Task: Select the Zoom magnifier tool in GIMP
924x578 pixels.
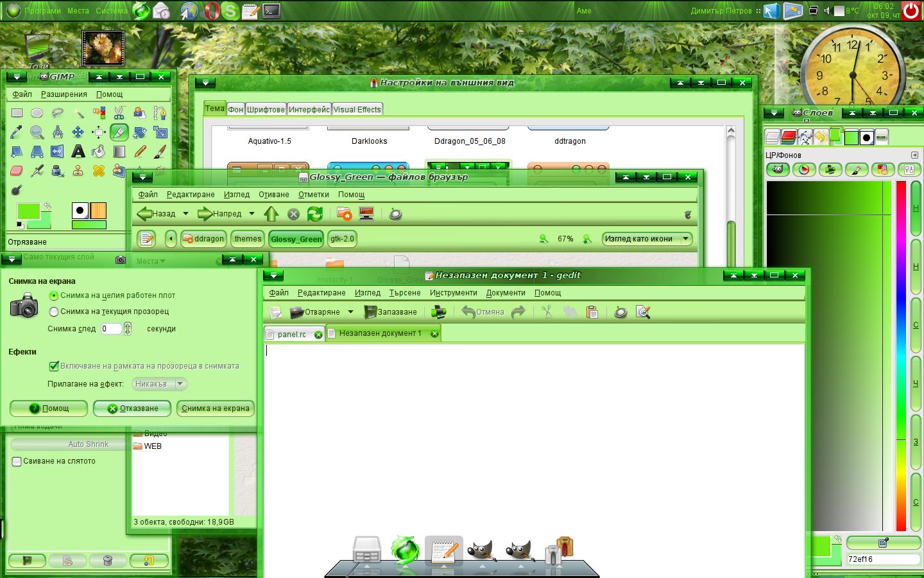Action: [x=37, y=132]
